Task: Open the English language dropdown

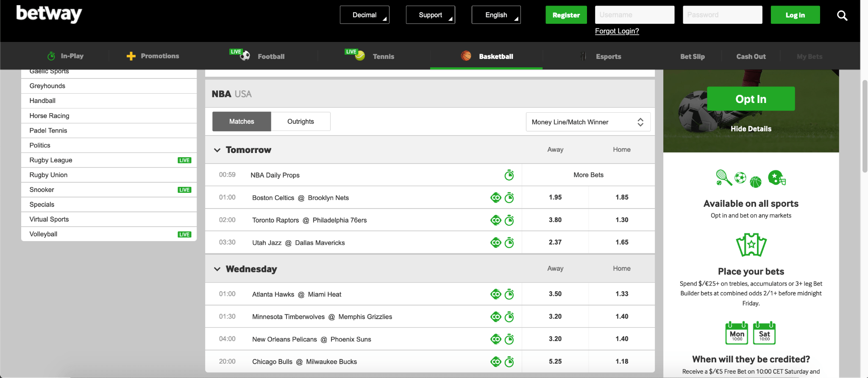Action: (496, 15)
